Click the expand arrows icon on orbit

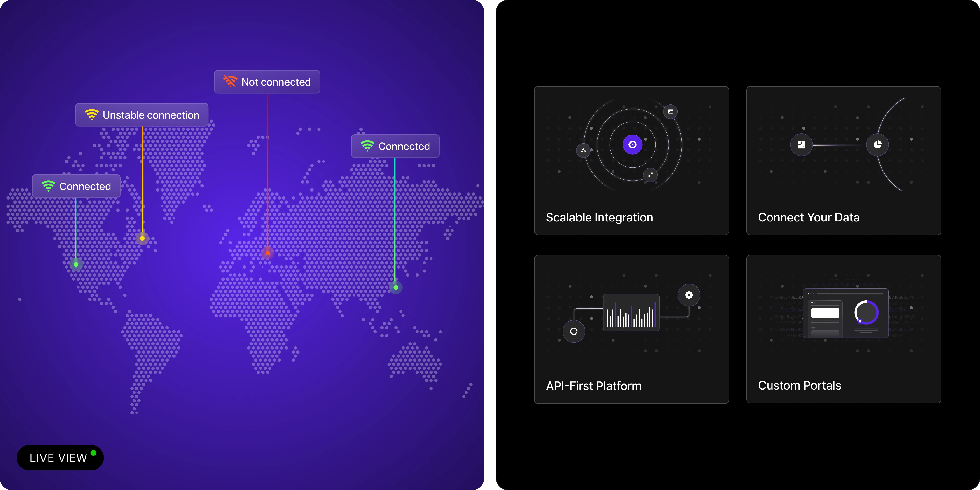pyautogui.click(x=650, y=175)
